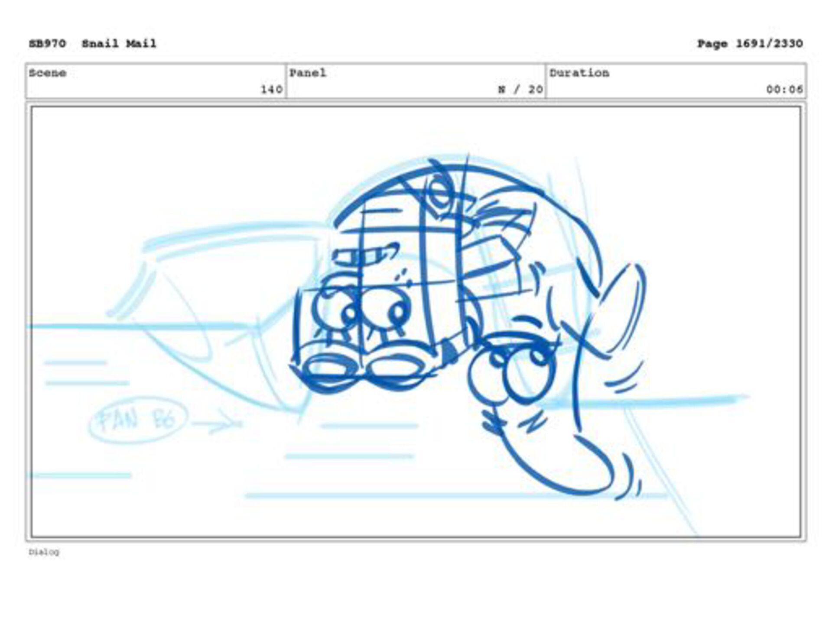Viewport: 832px width, 644px height.
Task: Click the 'Panel' header label
Action: coord(308,73)
